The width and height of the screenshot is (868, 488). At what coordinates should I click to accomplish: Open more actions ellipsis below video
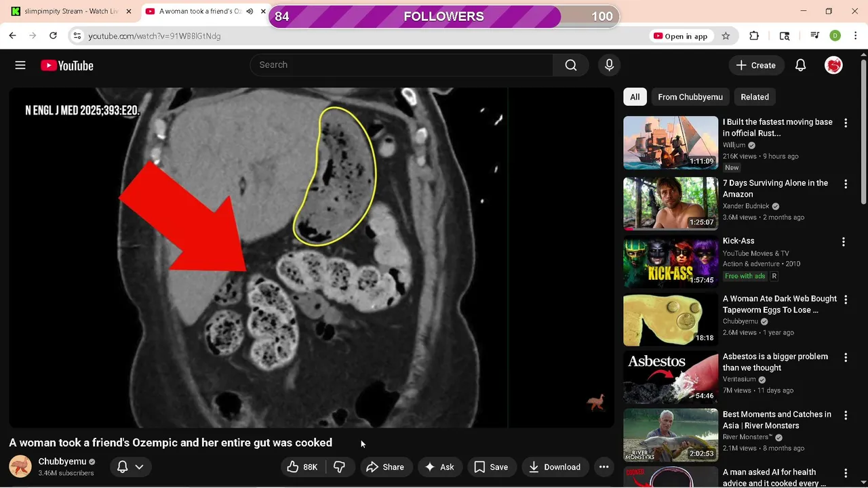click(x=604, y=467)
